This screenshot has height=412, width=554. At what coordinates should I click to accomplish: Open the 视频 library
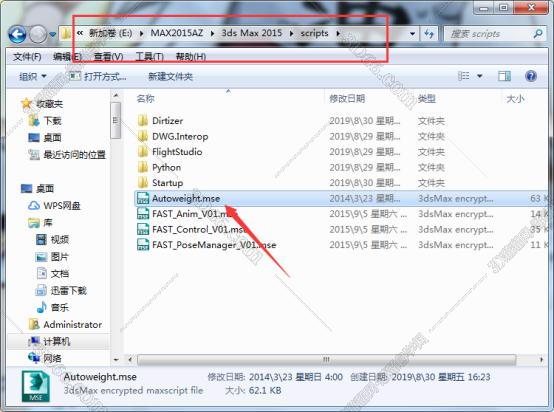click(60, 240)
